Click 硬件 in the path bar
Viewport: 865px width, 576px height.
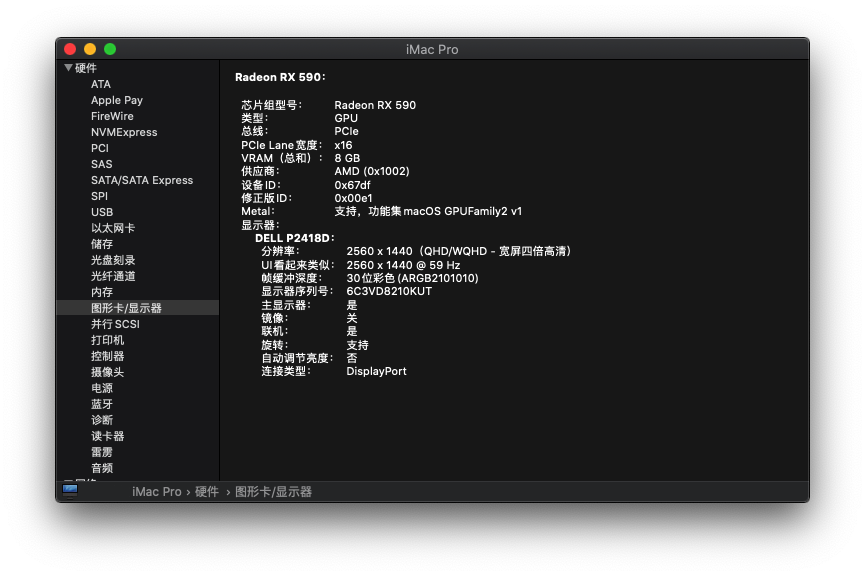click(207, 492)
